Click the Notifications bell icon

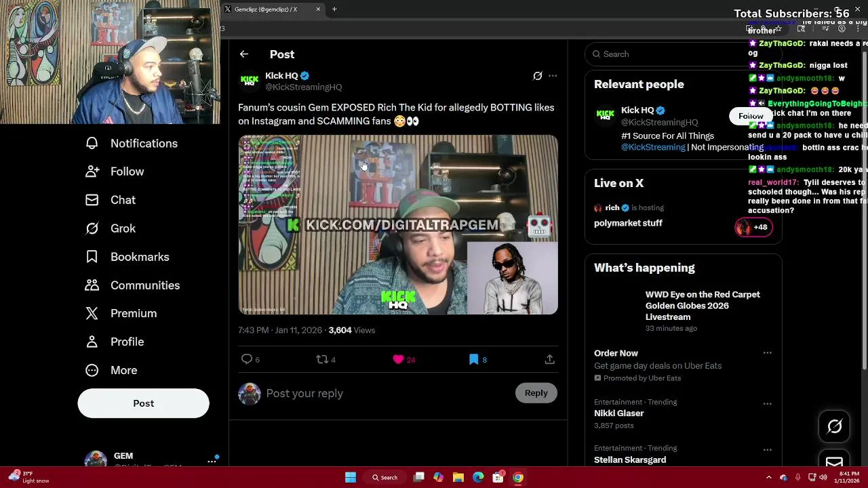pos(92,143)
